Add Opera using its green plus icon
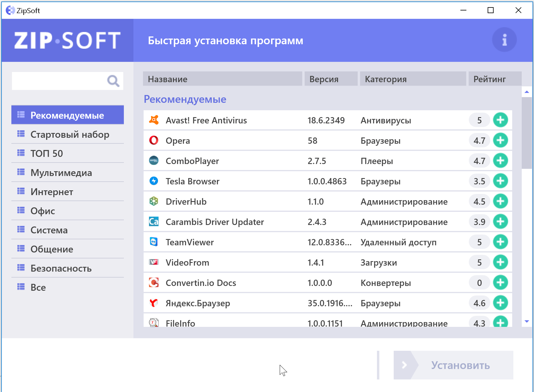This screenshot has height=392, width=534. (x=500, y=140)
